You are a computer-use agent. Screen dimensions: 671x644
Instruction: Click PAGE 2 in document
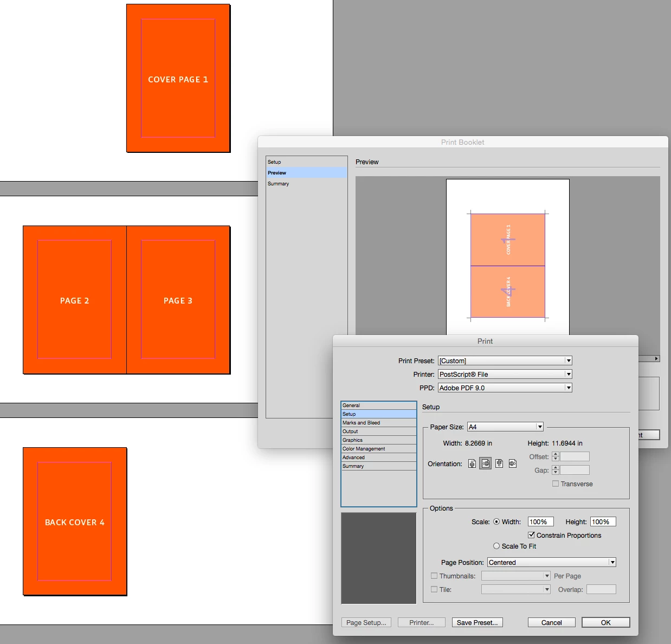coord(75,300)
